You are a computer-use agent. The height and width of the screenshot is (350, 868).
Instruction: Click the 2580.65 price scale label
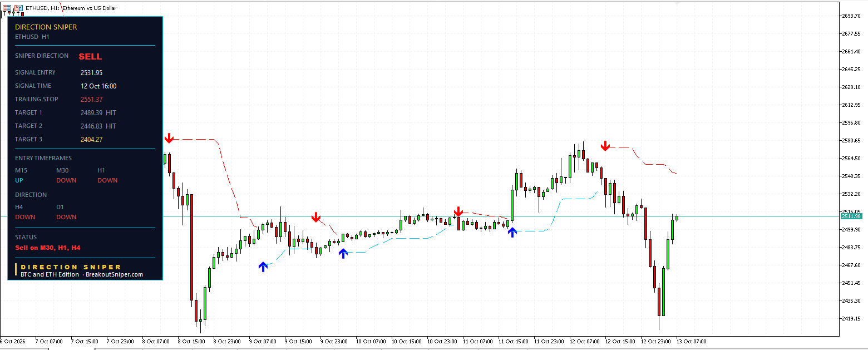(x=852, y=140)
